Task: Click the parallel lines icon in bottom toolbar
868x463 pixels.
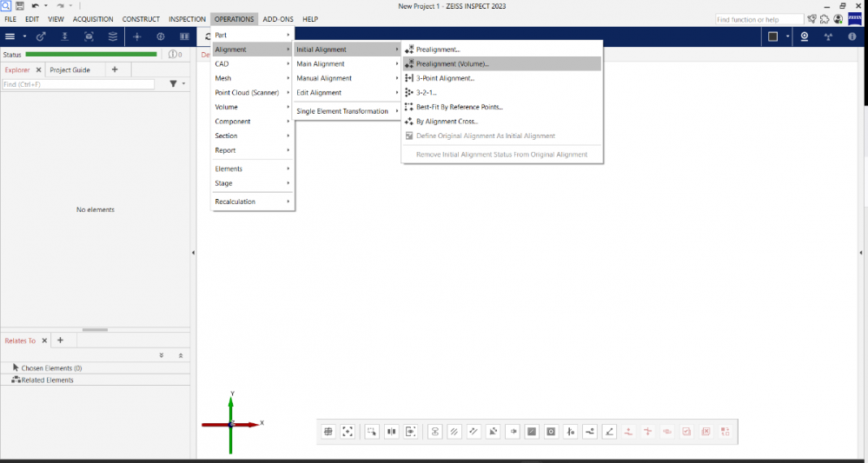Action: pyautogui.click(x=454, y=432)
